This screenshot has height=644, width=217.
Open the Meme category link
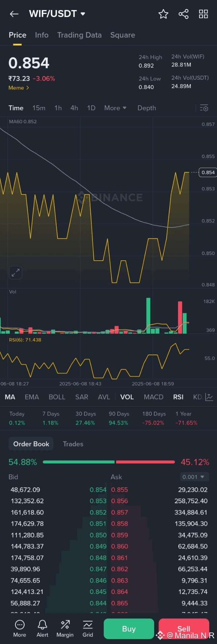[x=19, y=88]
